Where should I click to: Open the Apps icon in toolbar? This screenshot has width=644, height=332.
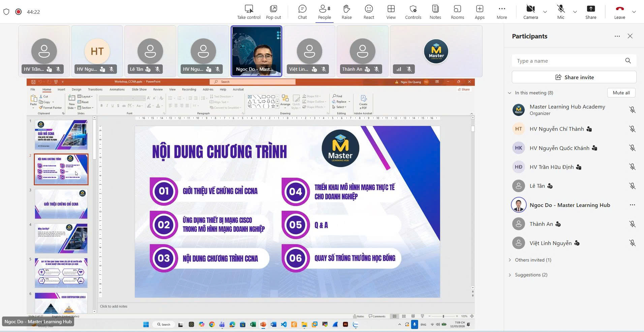pos(480,12)
